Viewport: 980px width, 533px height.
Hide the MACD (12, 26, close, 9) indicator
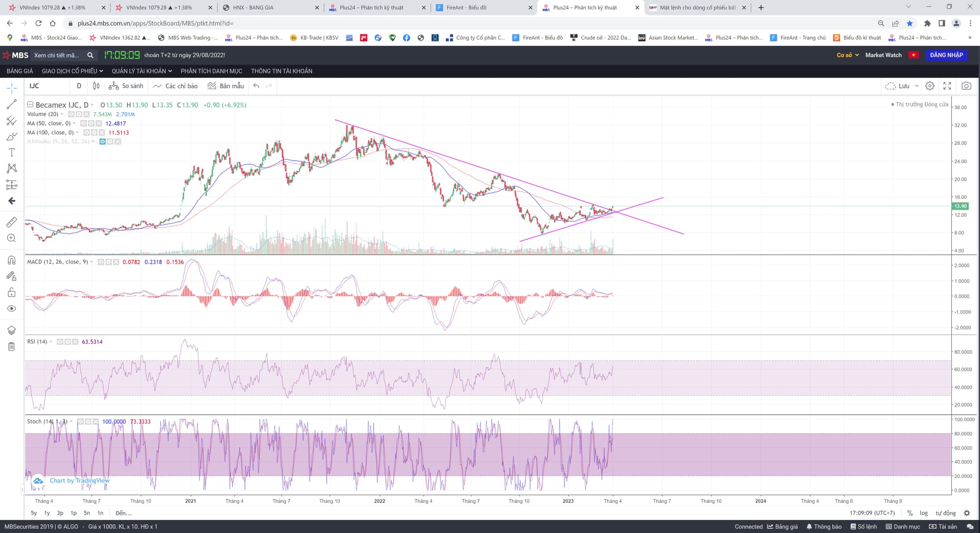point(101,262)
